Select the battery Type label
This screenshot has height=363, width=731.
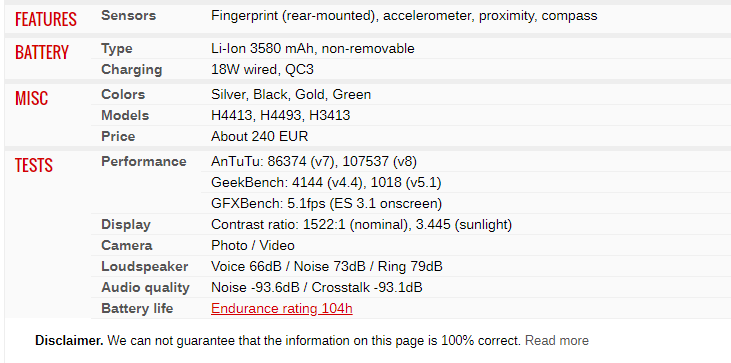pyautogui.click(x=117, y=48)
